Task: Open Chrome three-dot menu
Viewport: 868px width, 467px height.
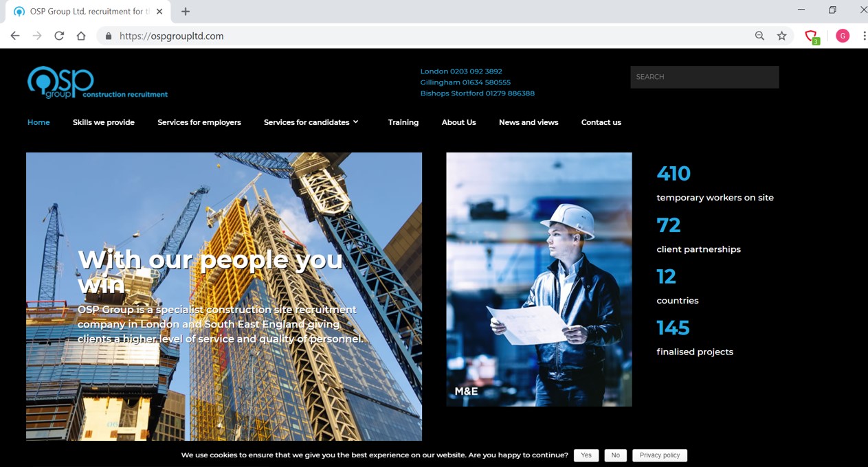Action: [864, 36]
